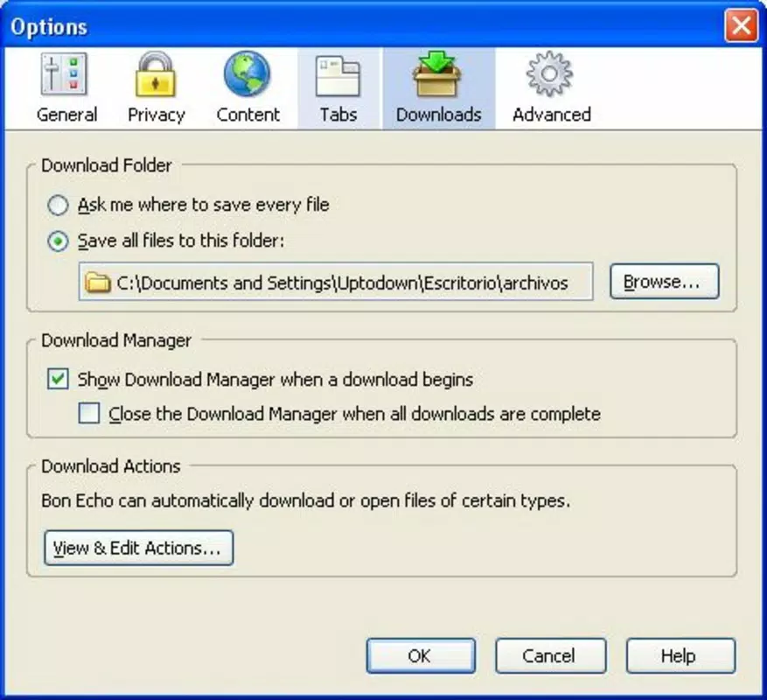Viewport: 767px width, 700px height.
Task: Click the Download Actions group label
Action: (110, 466)
